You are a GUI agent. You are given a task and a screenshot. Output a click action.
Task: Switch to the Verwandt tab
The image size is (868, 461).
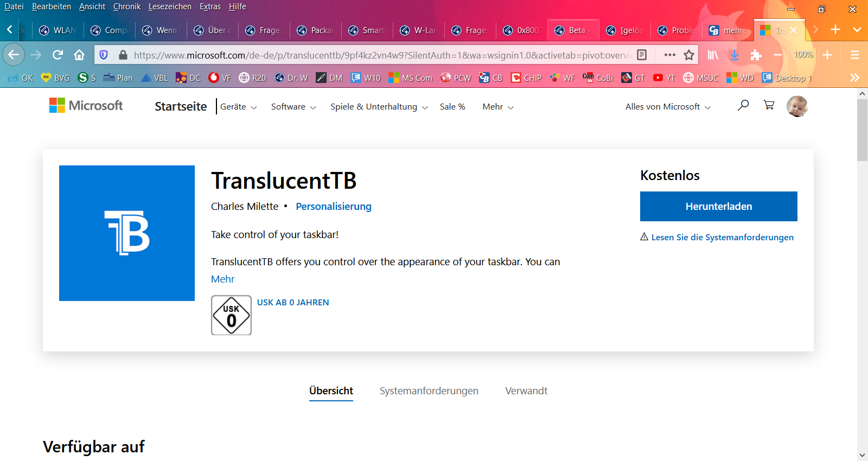click(x=526, y=390)
